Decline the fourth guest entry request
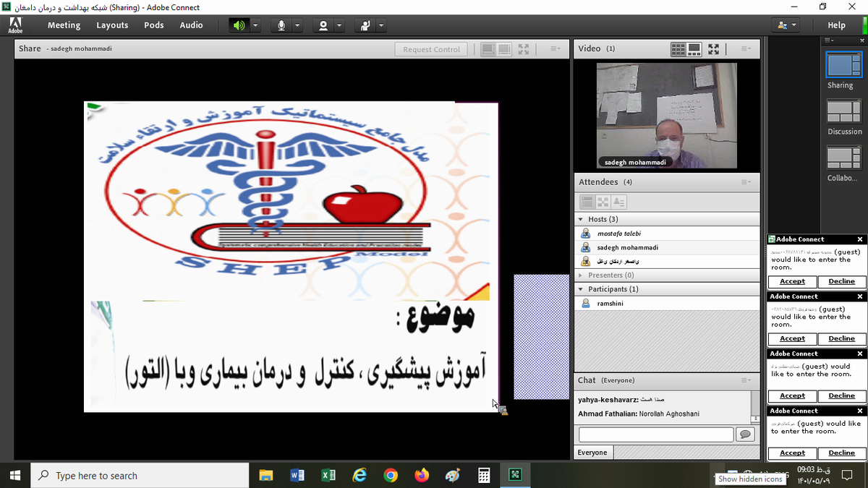This screenshot has width=868, height=488. pos(841,453)
